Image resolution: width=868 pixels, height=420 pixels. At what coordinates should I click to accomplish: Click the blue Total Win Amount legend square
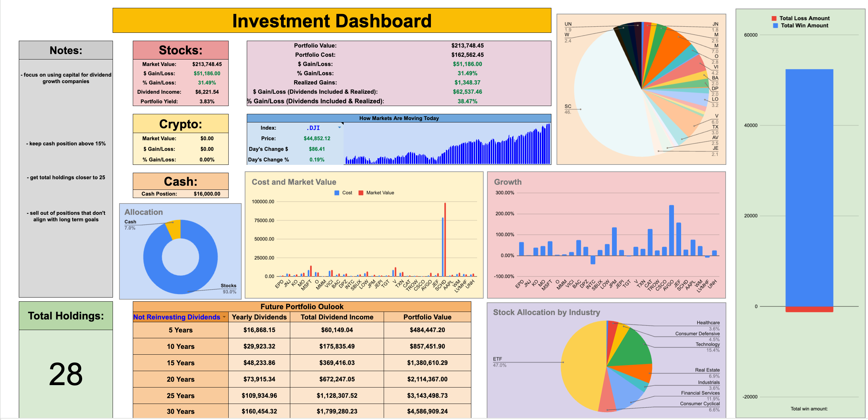point(776,26)
